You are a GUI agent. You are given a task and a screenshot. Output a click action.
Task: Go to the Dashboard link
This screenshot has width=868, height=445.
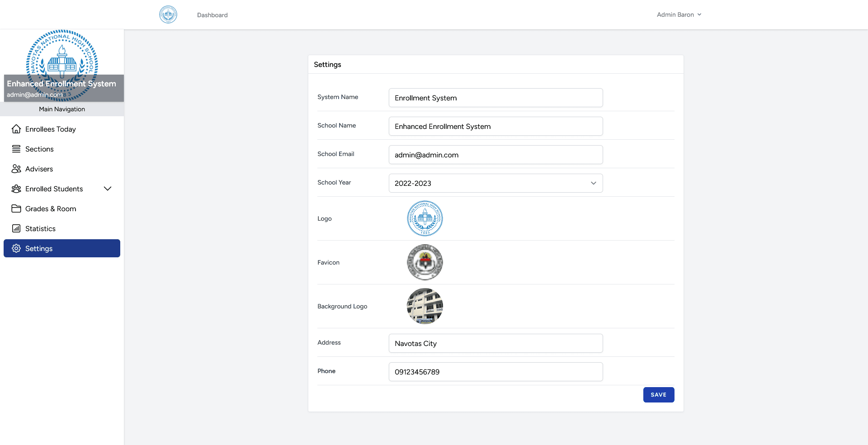[x=212, y=15]
